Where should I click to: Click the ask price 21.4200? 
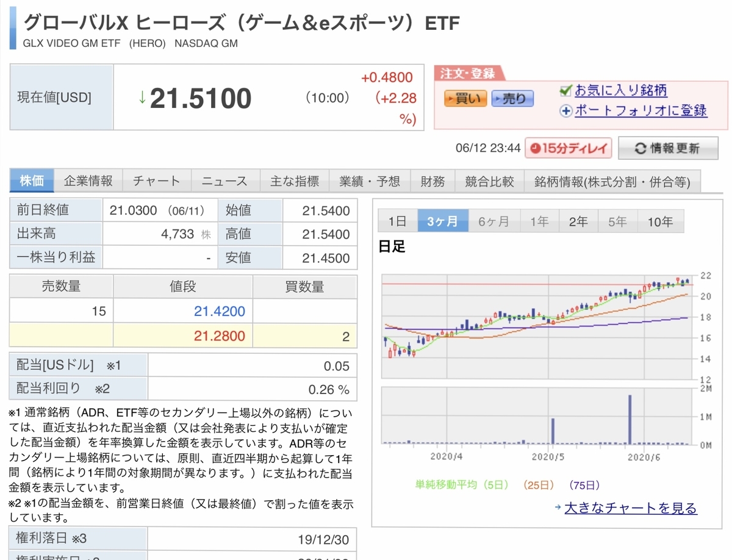(x=220, y=312)
